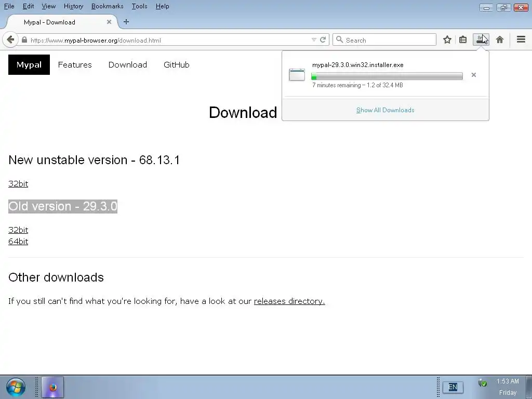This screenshot has width=532, height=399.
Task: Open the URL history dropdown arrow
Action: click(314, 40)
